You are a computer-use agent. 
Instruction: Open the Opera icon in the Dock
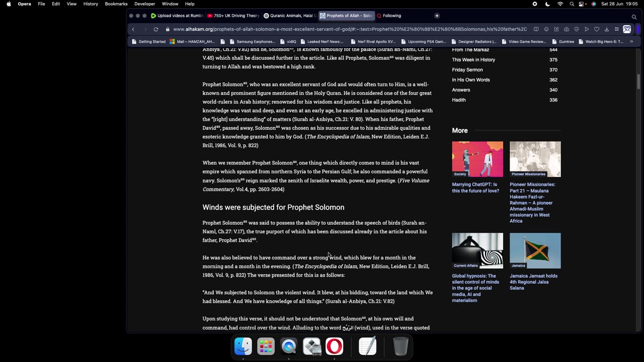point(334,346)
